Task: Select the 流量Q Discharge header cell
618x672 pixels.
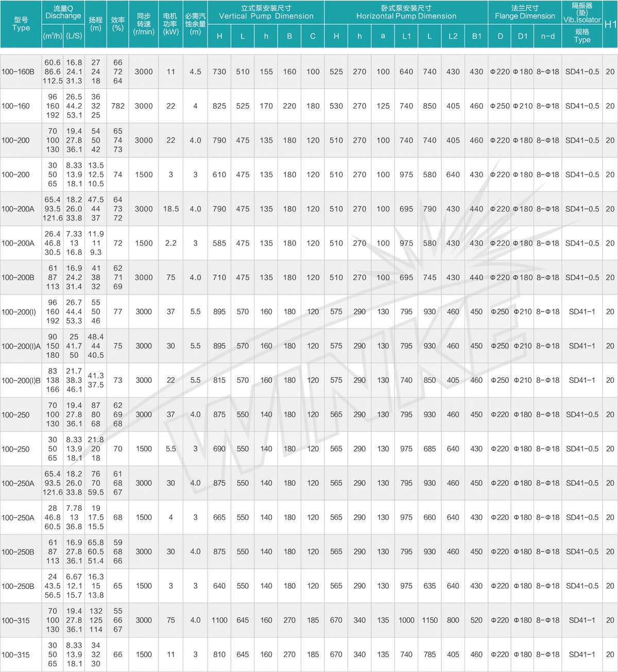Action: click(x=63, y=12)
